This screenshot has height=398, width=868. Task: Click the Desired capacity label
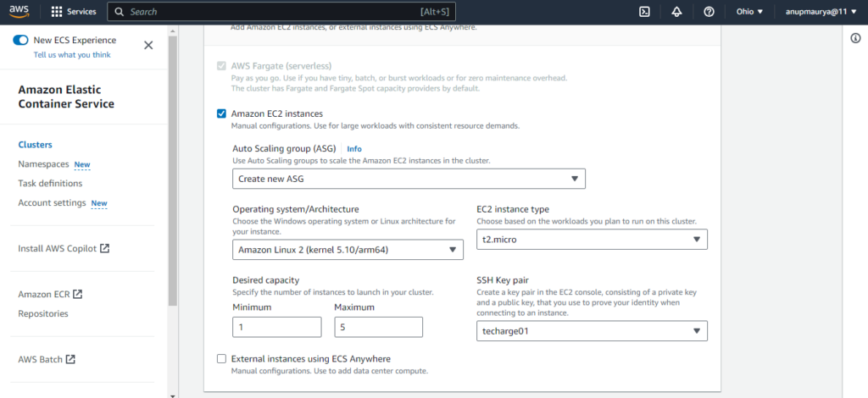click(x=265, y=280)
